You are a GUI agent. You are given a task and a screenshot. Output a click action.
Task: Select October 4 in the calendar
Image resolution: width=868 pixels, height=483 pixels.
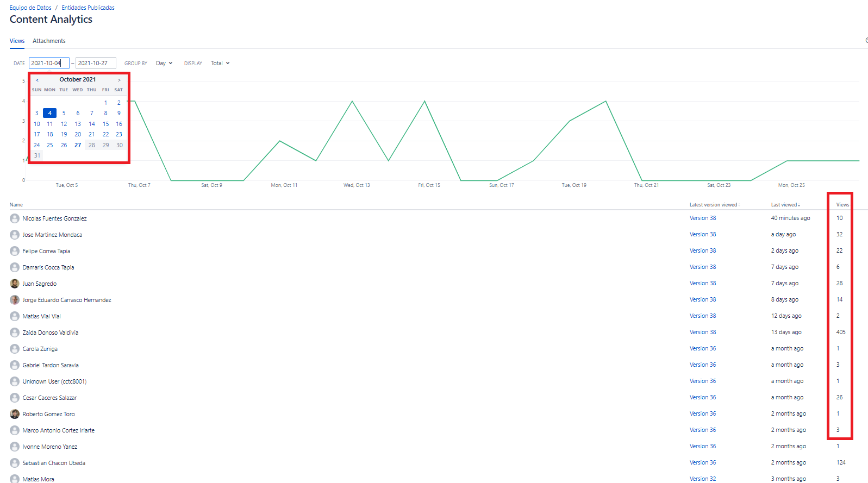coord(49,113)
